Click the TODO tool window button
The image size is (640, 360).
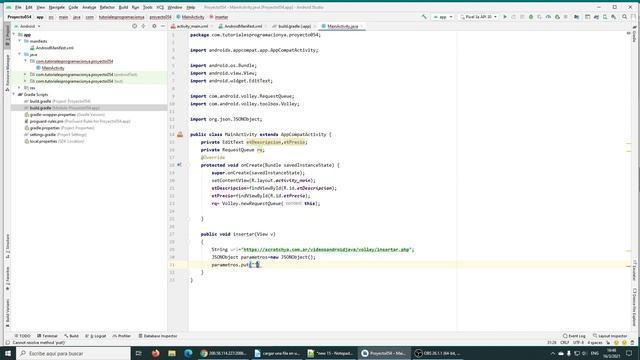coord(22,336)
